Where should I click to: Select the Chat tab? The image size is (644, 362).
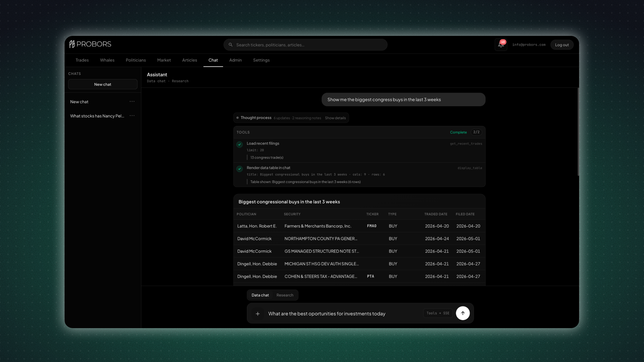(x=213, y=60)
